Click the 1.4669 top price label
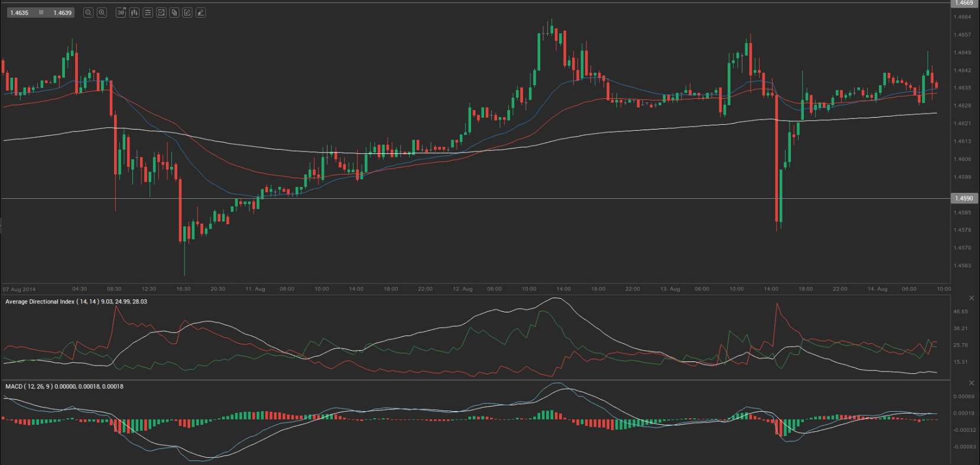This screenshot has width=980, height=465. tap(963, 3)
